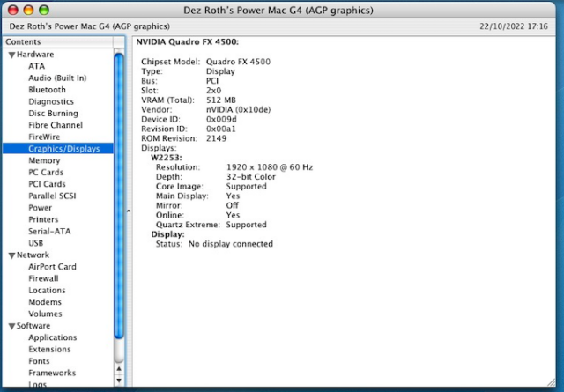Click the pane splitter handle
564x392 pixels.
(x=129, y=211)
